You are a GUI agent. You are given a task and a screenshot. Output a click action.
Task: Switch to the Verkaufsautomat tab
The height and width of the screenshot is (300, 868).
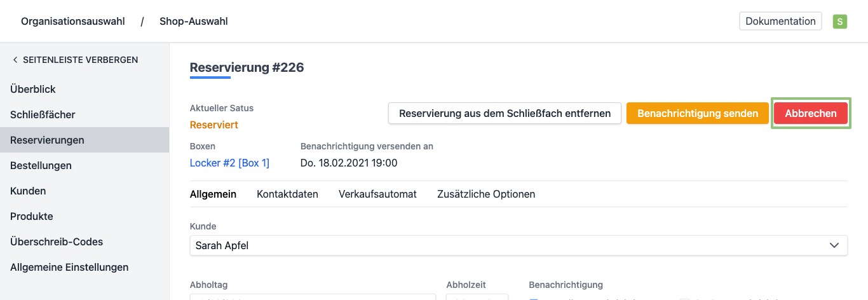pos(377,194)
